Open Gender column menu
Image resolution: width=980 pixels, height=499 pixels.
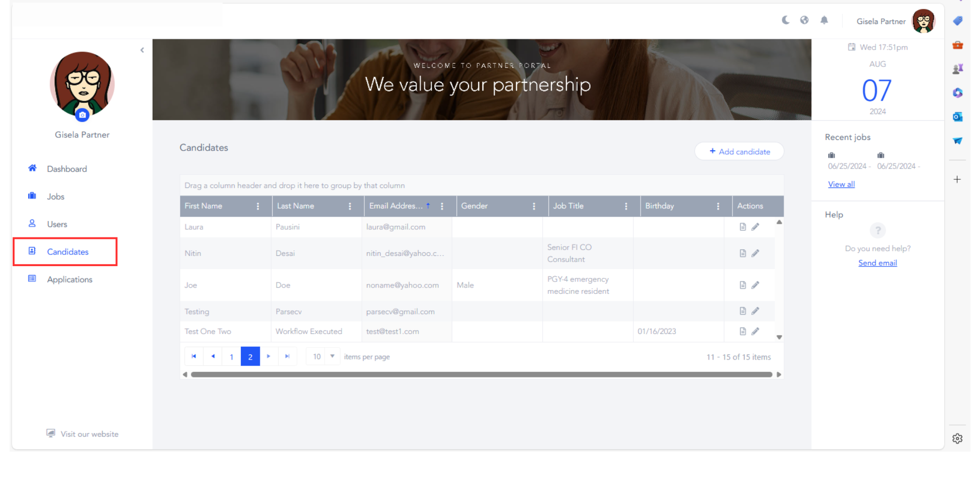[x=534, y=206]
